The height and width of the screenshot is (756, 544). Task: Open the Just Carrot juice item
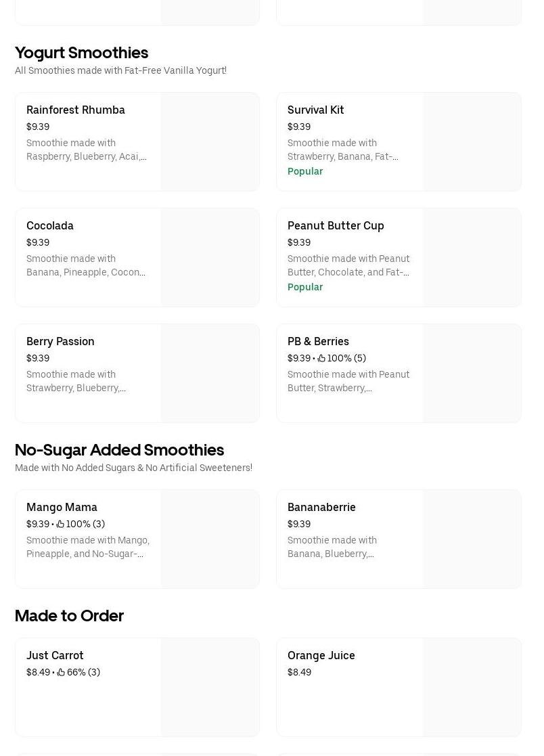[x=55, y=655]
